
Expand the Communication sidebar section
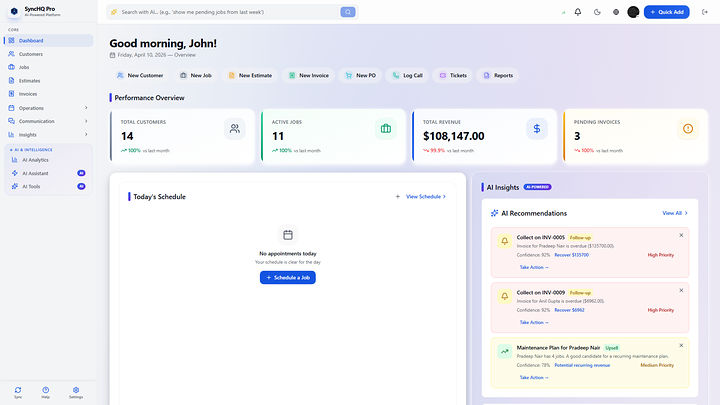pyautogui.click(x=49, y=121)
